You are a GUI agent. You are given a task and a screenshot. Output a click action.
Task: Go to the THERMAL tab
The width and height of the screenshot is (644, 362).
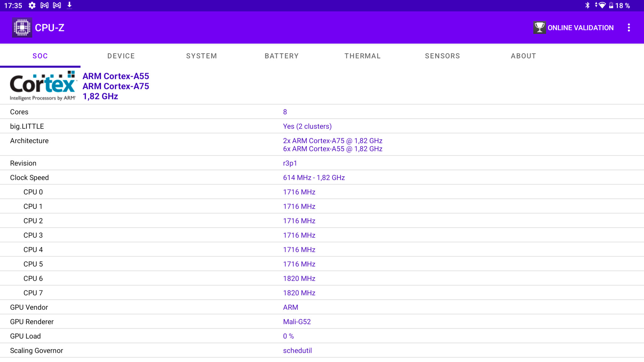point(363,56)
